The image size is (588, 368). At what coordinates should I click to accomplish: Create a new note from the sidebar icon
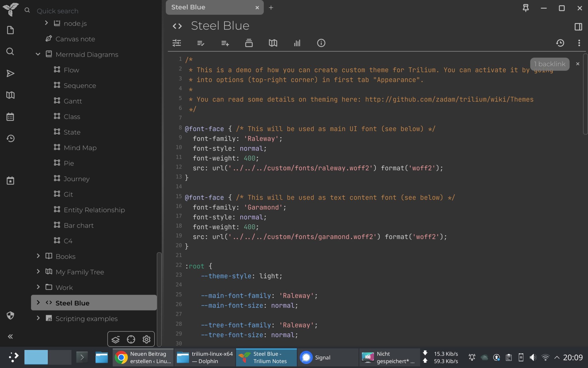coord(10,30)
